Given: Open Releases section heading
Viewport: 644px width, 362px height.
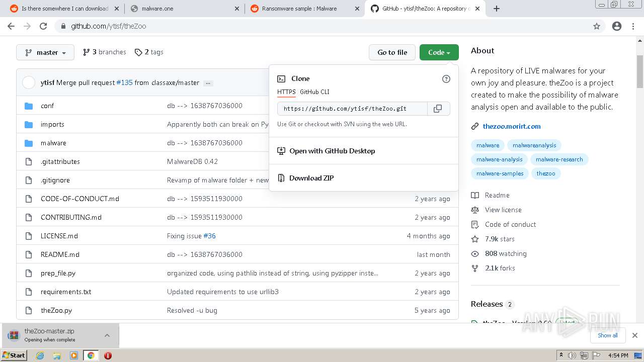Looking at the screenshot, I should point(487,304).
